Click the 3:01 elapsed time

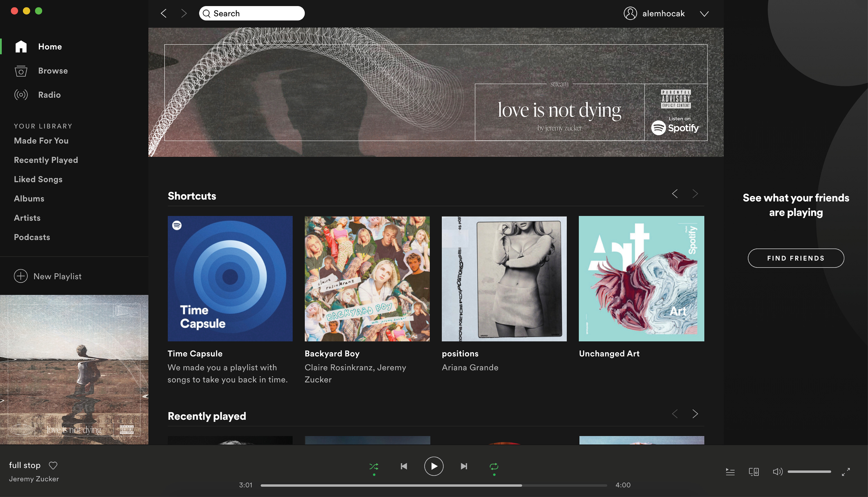[x=245, y=485]
